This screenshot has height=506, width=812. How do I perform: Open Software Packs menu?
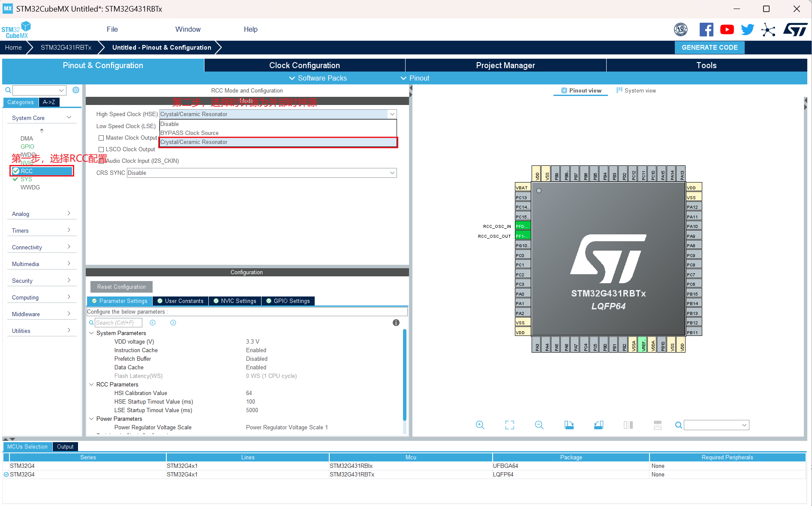318,78
